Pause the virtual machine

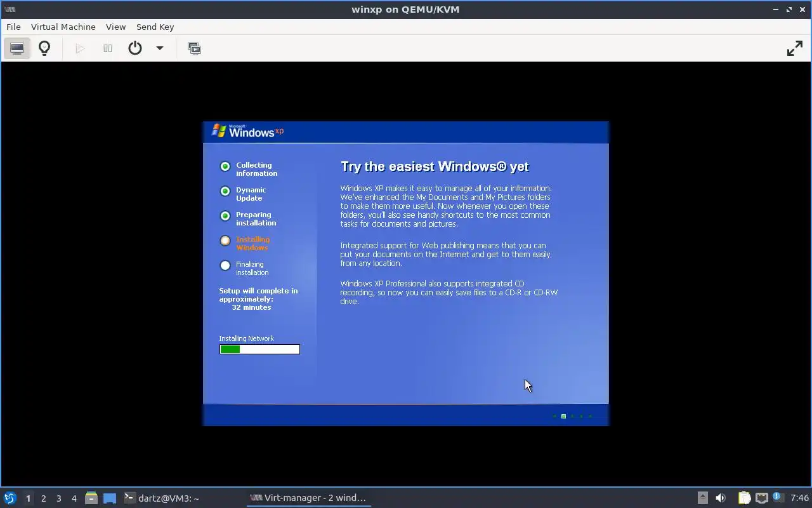pyautogui.click(x=108, y=48)
